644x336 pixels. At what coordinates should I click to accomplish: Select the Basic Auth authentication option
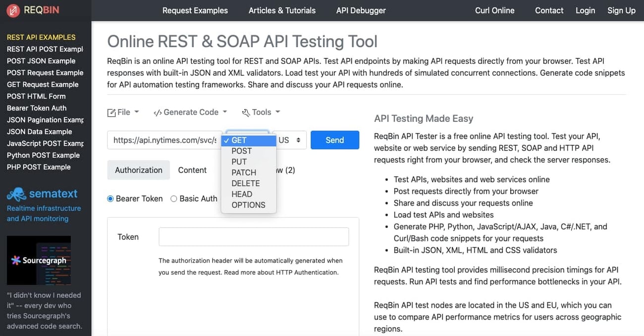[174, 198]
